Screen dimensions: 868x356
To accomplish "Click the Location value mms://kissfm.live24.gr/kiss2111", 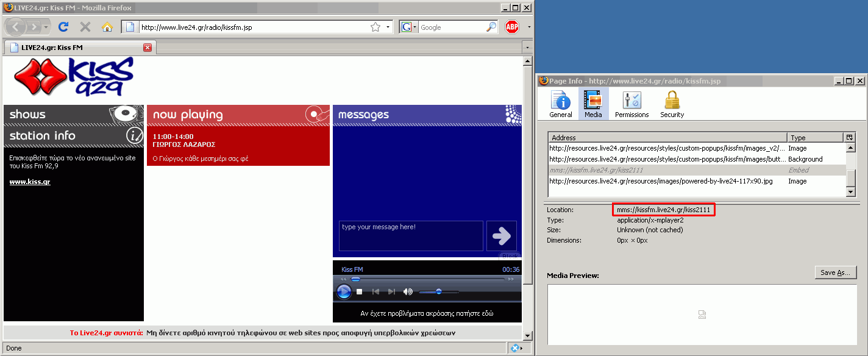I will (663, 210).
